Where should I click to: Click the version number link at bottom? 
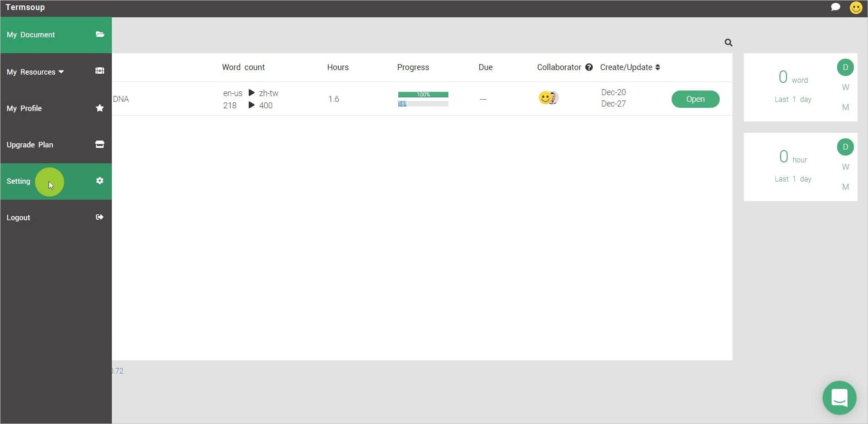coord(118,371)
